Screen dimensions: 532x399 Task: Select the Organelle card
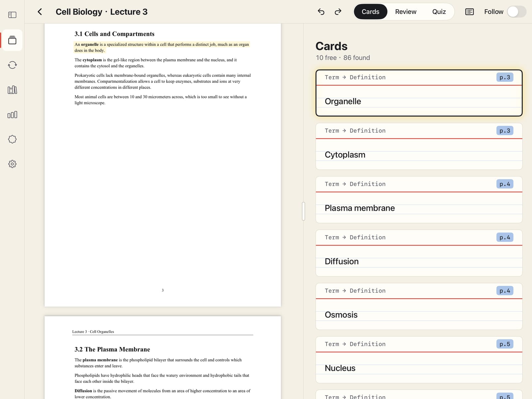tap(419, 93)
